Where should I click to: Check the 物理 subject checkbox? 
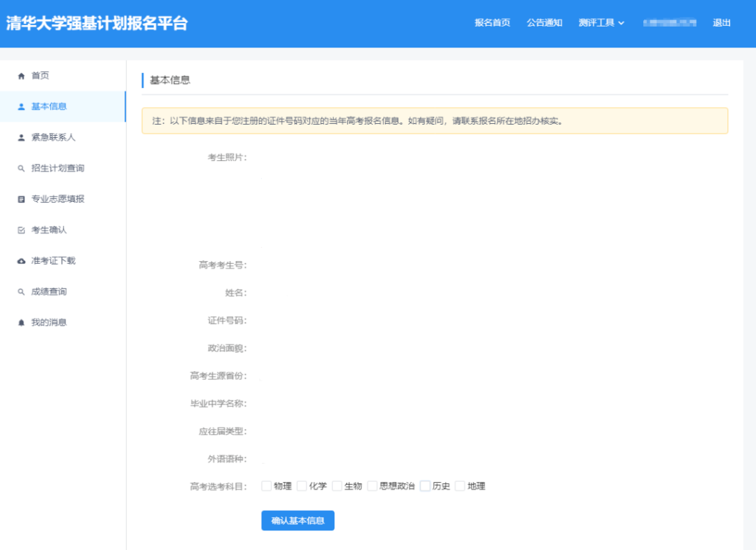(x=267, y=486)
